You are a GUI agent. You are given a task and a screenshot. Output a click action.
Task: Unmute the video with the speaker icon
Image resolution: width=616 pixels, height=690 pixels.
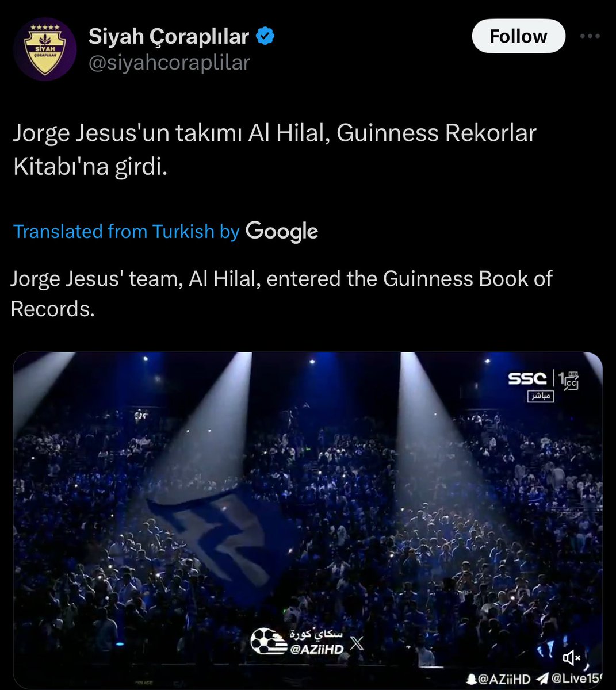[x=572, y=657]
